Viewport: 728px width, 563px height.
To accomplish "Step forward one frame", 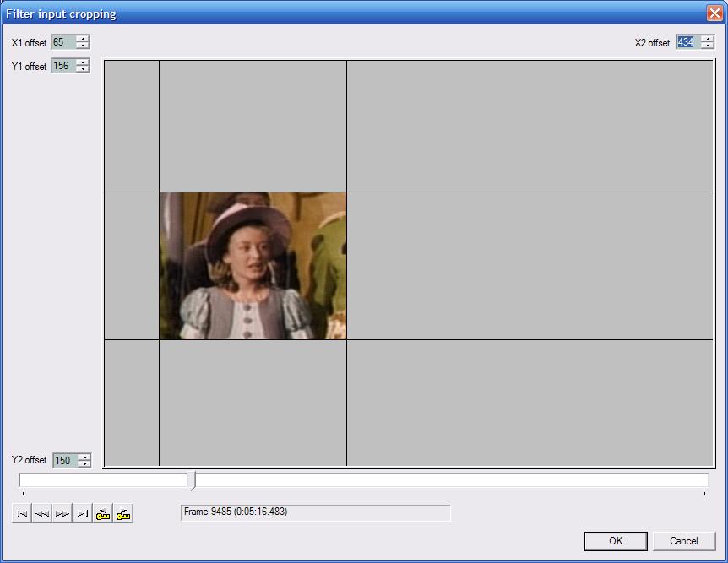I will click(x=62, y=513).
